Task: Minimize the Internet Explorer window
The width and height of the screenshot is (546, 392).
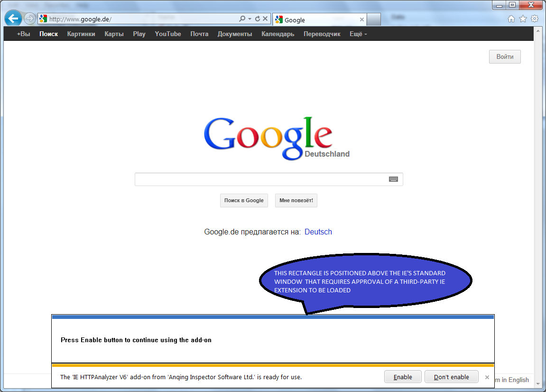Action: click(499, 5)
